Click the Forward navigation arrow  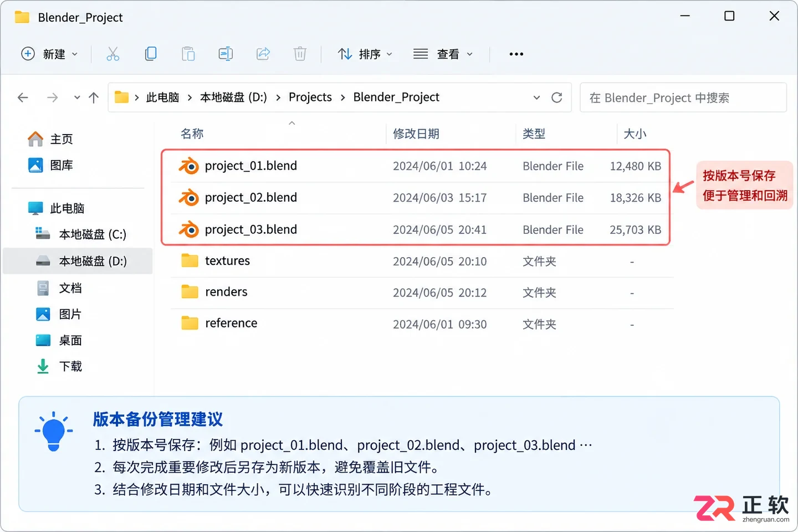pos(53,98)
